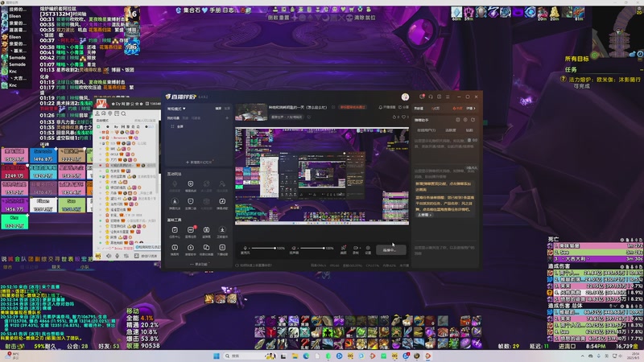Open 录制 record options below preview

[x=357, y=249]
